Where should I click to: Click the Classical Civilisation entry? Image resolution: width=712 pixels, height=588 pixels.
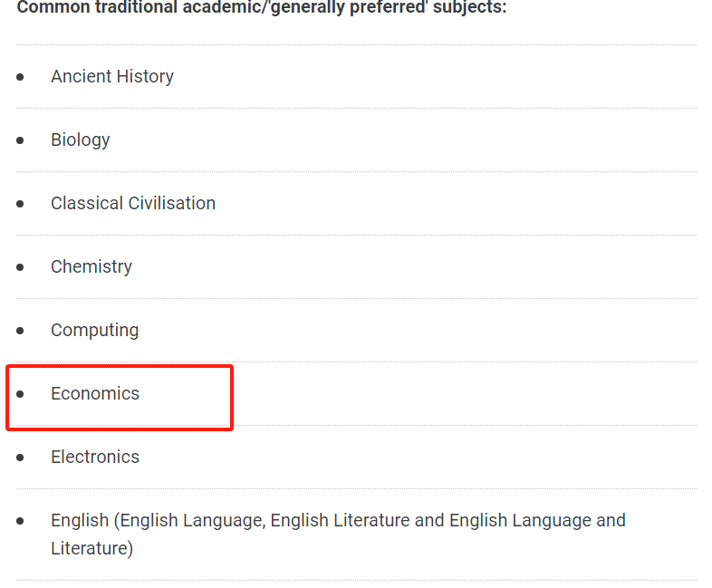[x=133, y=203]
